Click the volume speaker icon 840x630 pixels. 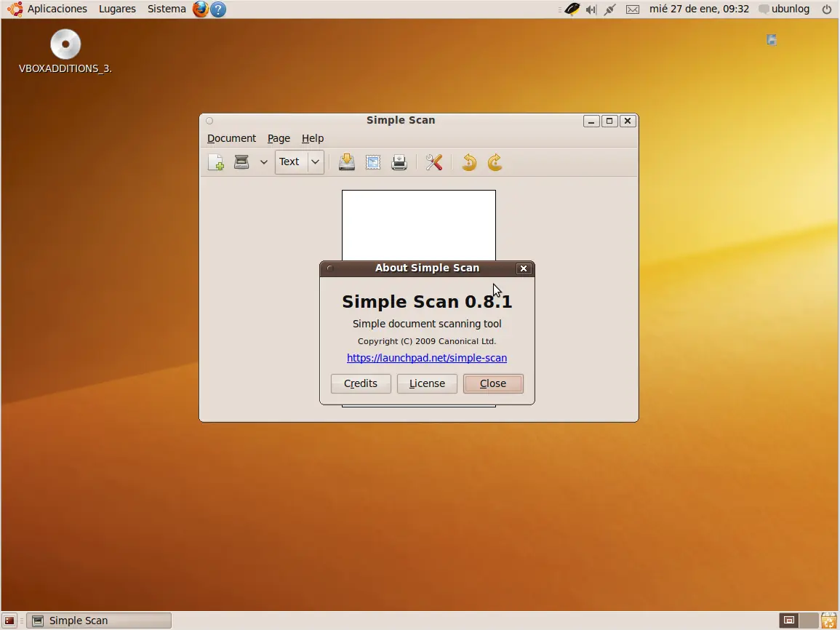pos(591,9)
